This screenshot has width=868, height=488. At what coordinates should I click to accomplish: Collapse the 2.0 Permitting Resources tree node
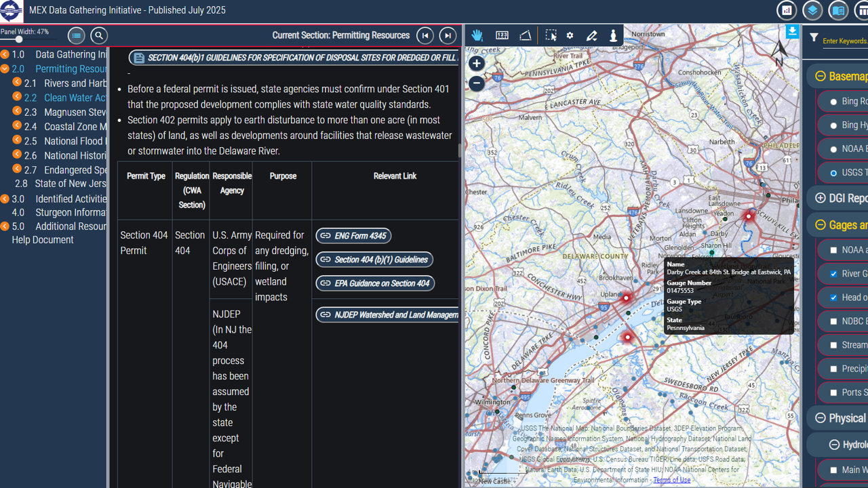coord(5,69)
